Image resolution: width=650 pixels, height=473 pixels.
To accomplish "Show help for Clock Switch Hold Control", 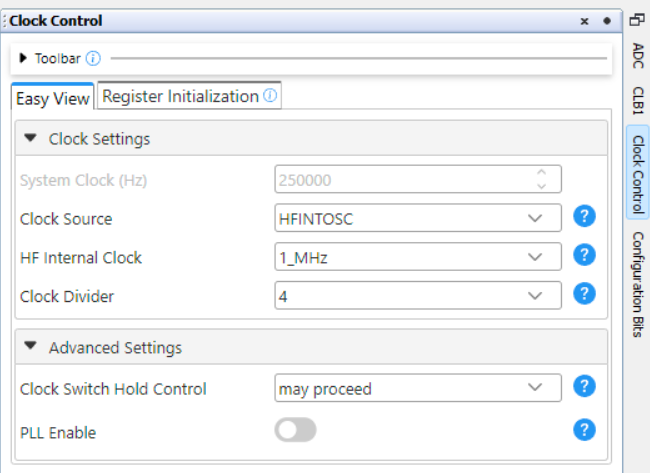I will pos(584,386).
